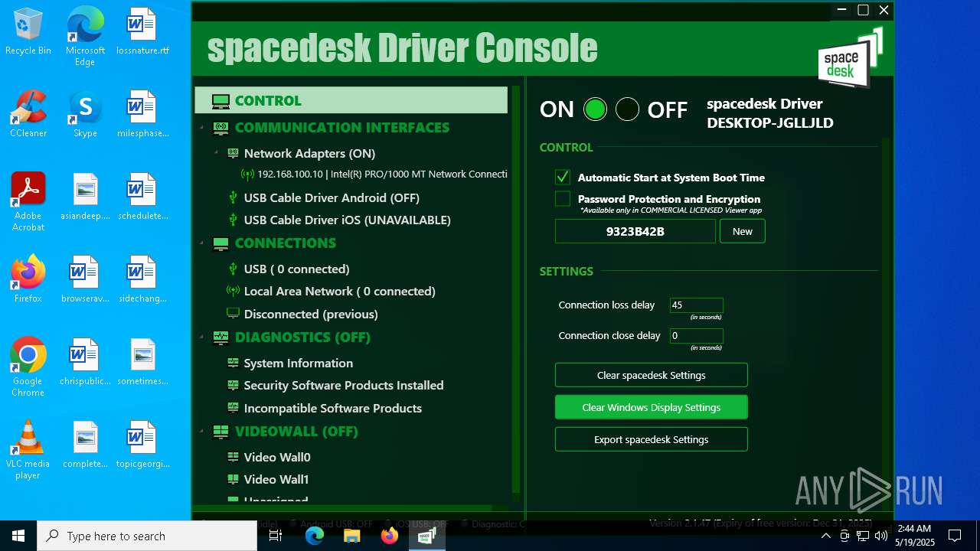
Task: Open Windows Start menu
Action: [x=18, y=536]
